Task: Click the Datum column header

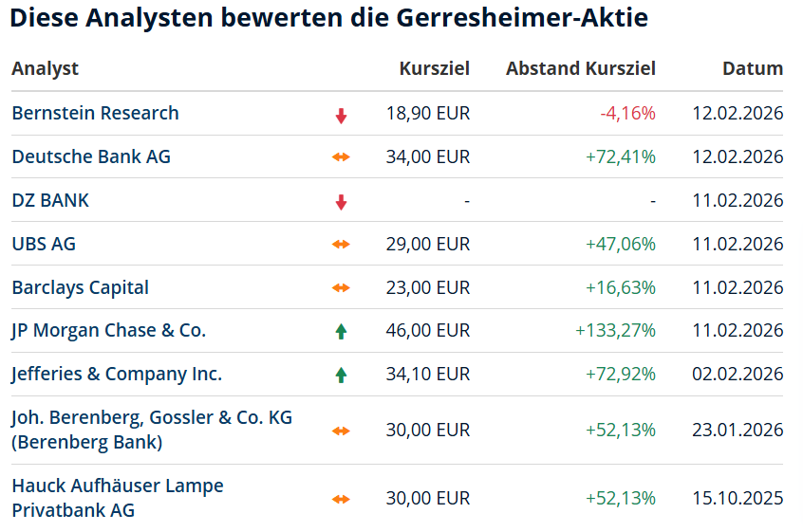Action: click(x=753, y=68)
